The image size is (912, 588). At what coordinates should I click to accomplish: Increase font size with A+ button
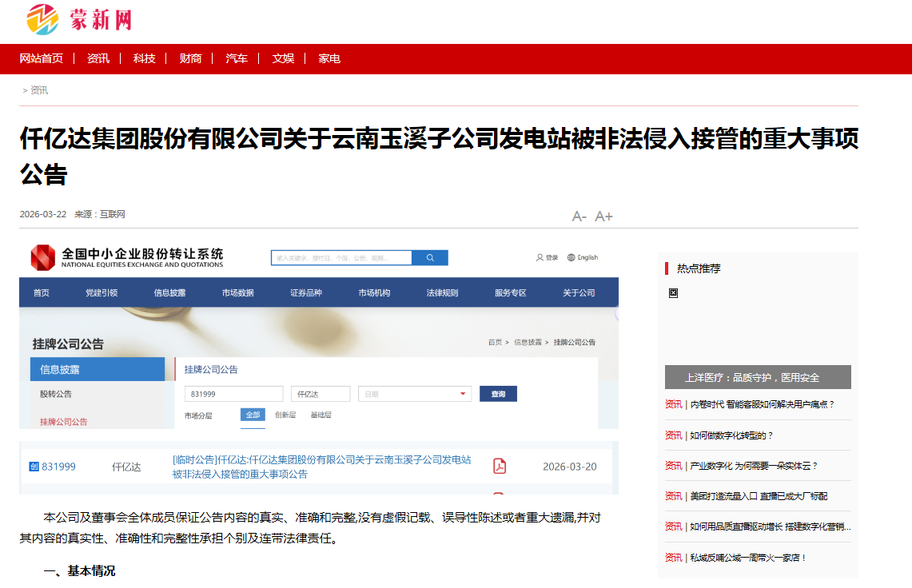603,217
